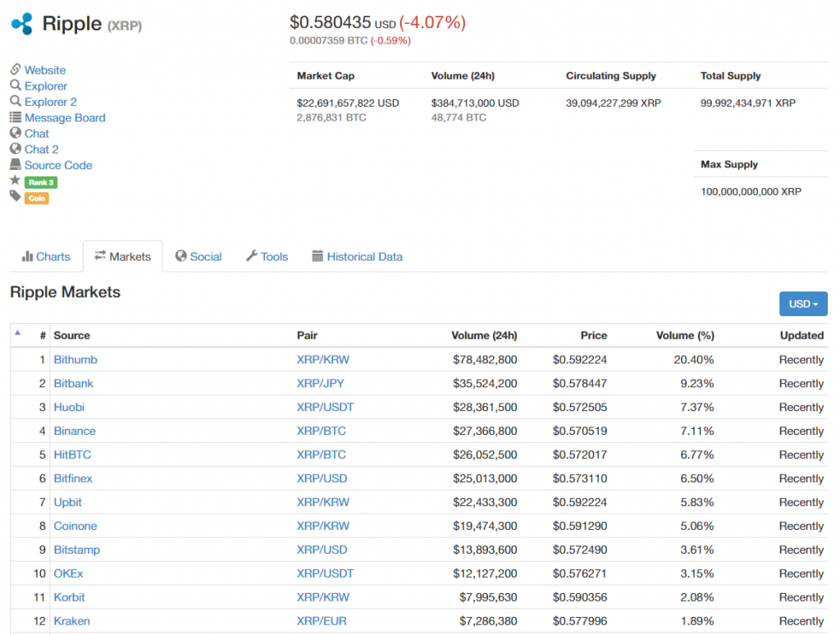The width and height of the screenshot is (840, 635).
Task: Open the XRP/EUR pair link
Action: point(322,621)
